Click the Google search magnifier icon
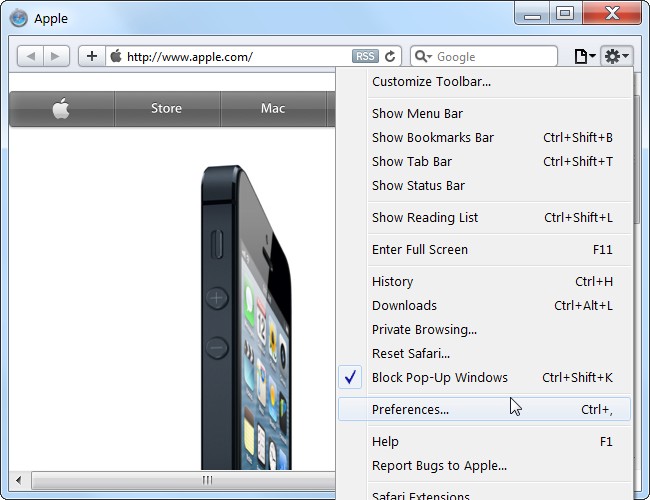The height and width of the screenshot is (500, 650). 423,56
